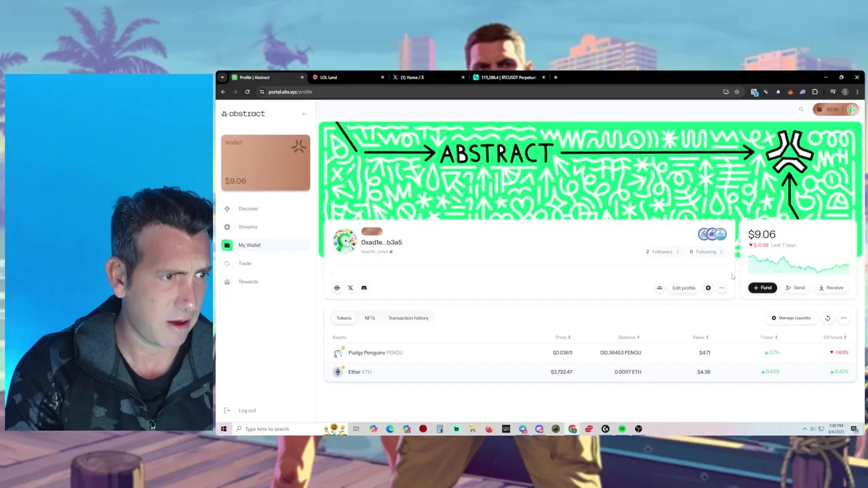Click the $9.06 wallet pill in the header

click(x=835, y=109)
